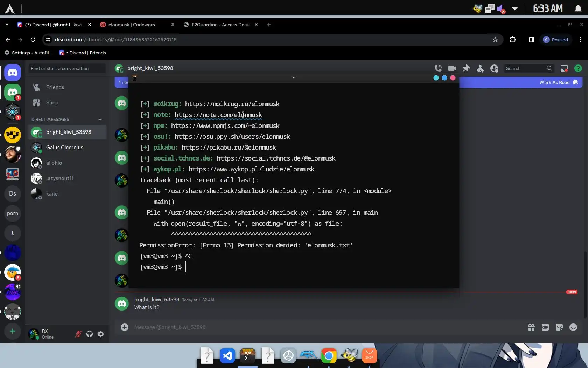This screenshot has width=588, height=368.
Task: Open the orange Shop app in dock
Action: tap(370, 356)
